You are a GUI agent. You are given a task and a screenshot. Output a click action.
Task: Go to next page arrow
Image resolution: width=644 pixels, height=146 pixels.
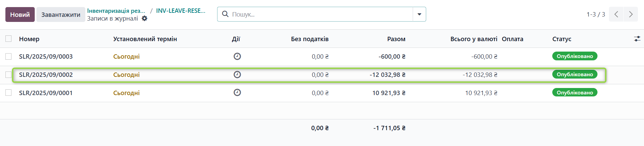point(631,14)
